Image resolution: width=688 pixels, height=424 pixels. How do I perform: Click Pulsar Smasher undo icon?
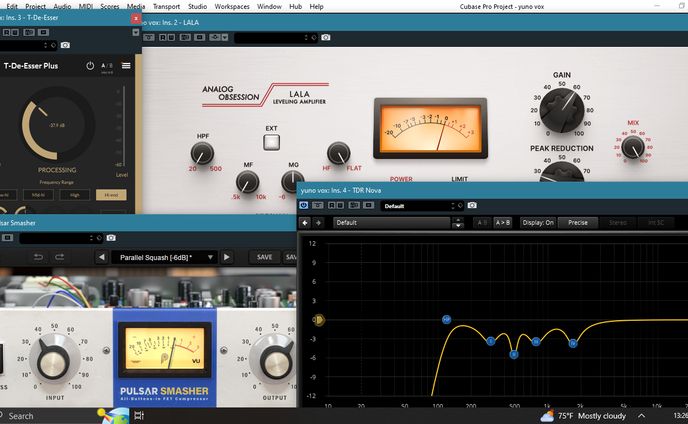point(39,257)
